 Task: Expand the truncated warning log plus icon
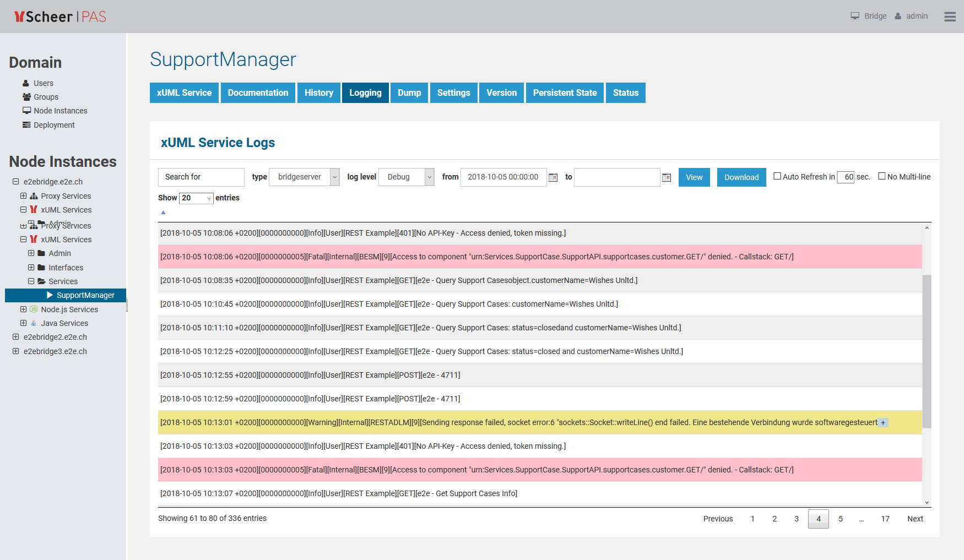point(883,423)
